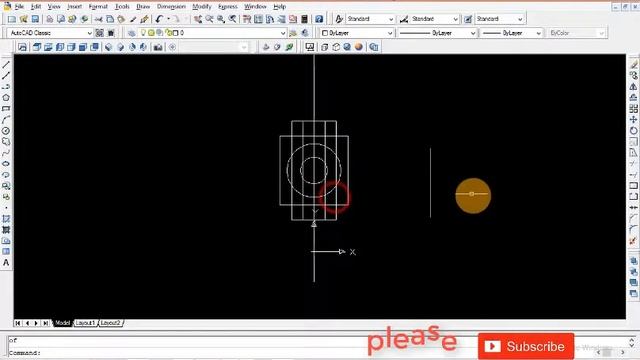The width and height of the screenshot is (640, 360).
Task: Click the Help question mark icon
Action: tap(319, 19)
